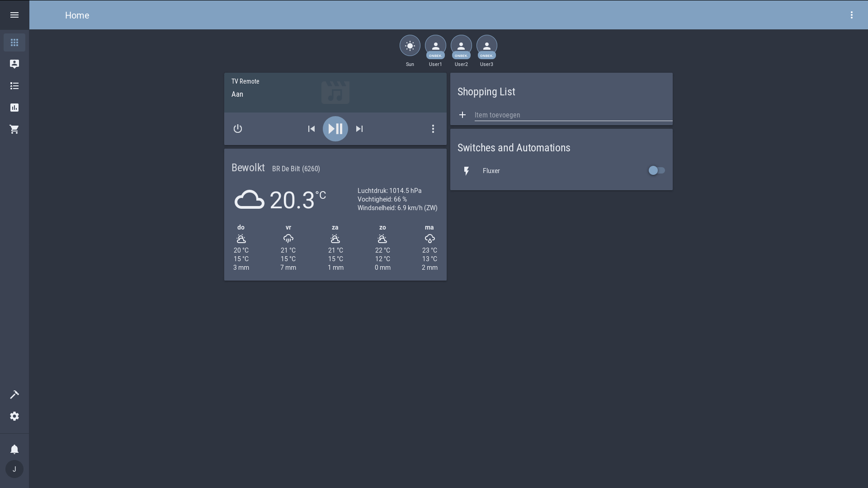The width and height of the screenshot is (868, 488).
Task: Open the Map icon in sidebar
Action: click(14, 64)
